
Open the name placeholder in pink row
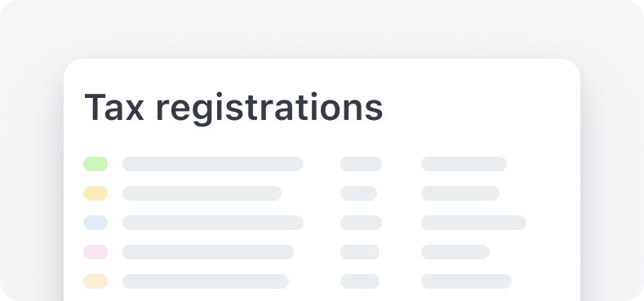(208, 252)
